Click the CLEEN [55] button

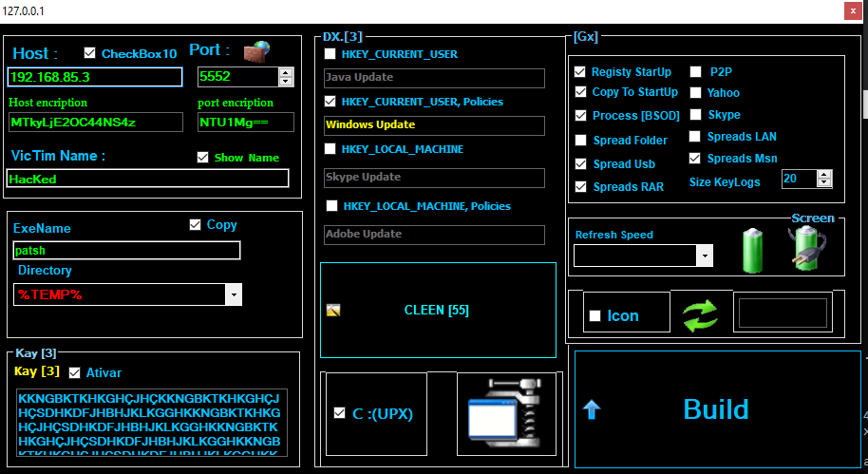[437, 311]
